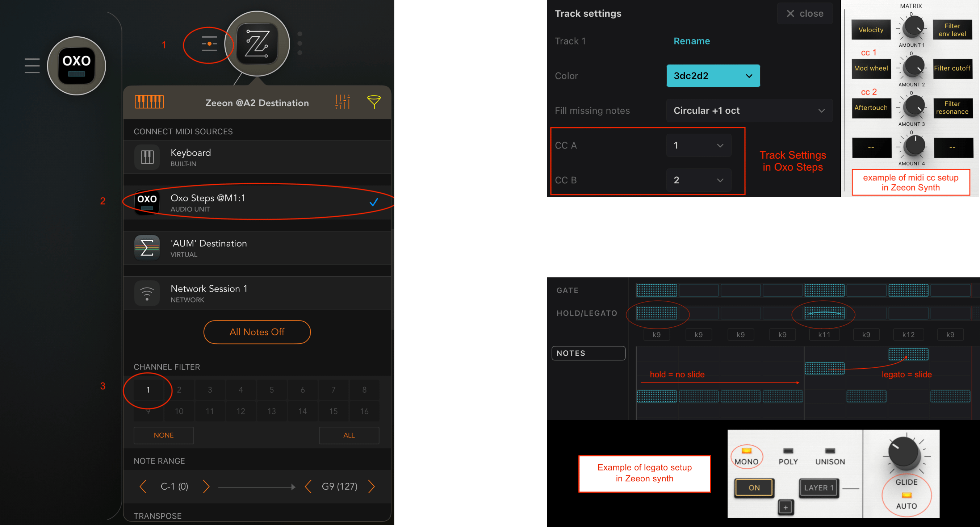The image size is (980, 527).
Task: Select the large OXO app node icon
Action: click(x=76, y=66)
